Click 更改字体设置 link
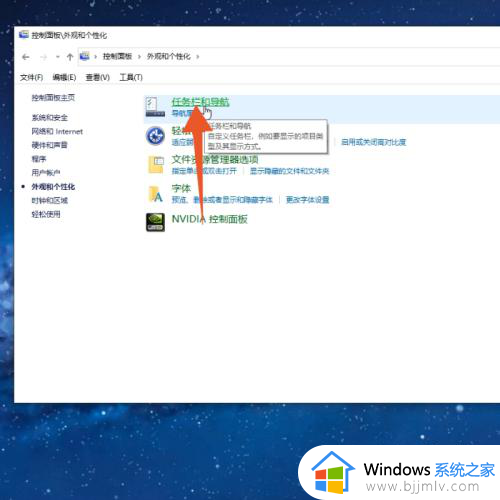Viewport: 500px width, 500px height. [307, 200]
